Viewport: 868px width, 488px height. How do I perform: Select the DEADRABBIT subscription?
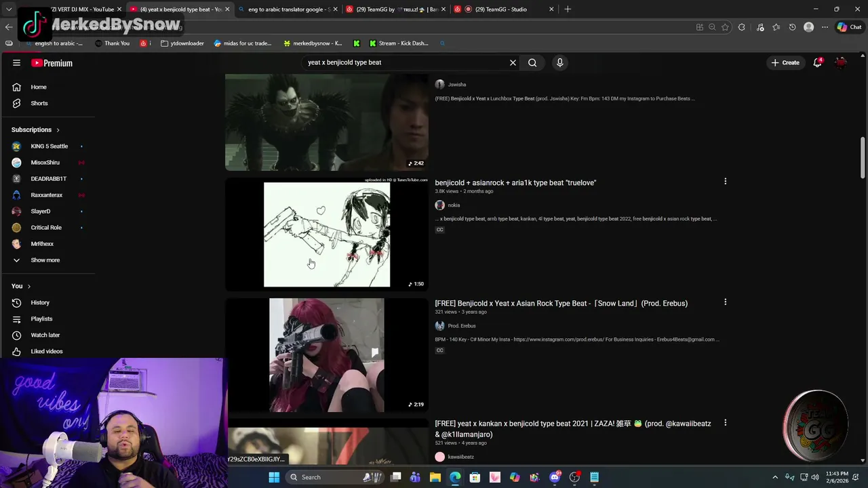point(47,178)
